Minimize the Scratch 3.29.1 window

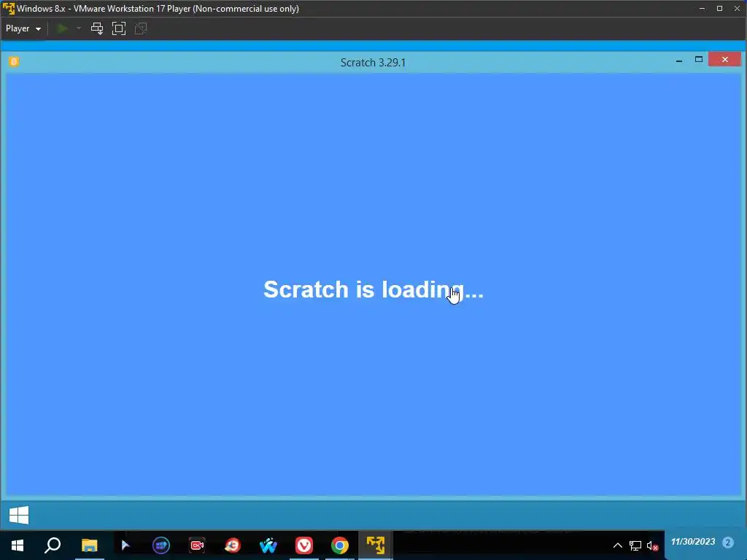[x=679, y=61]
